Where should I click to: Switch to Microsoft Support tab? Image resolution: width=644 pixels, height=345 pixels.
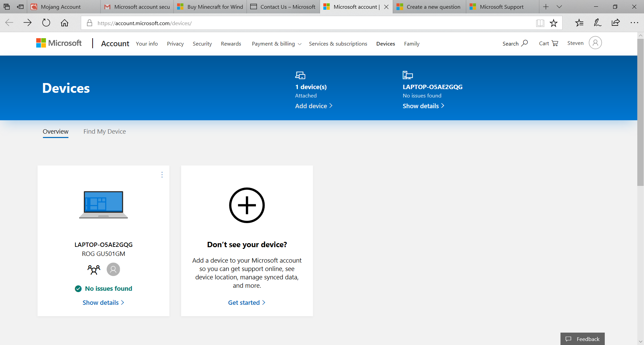click(x=503, y=7)
